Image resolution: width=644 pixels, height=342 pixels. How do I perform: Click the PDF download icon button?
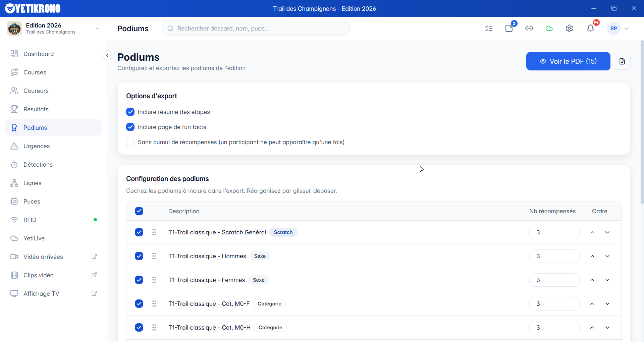click(622, 61)
